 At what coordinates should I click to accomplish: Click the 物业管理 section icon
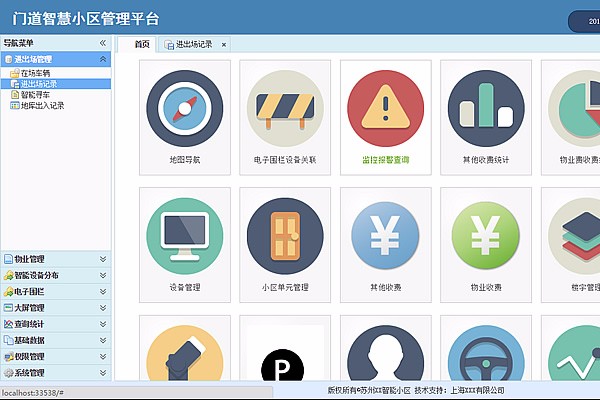click(8, 259)
